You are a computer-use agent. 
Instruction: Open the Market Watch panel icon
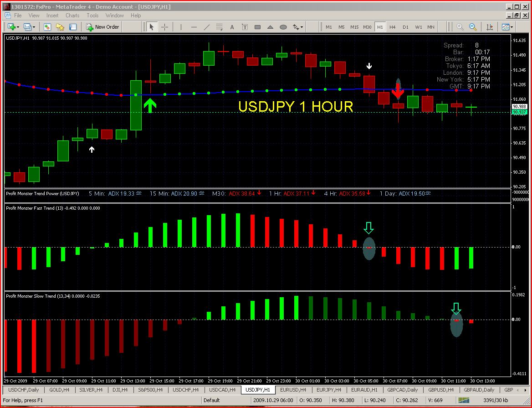(x=47, y=27)
